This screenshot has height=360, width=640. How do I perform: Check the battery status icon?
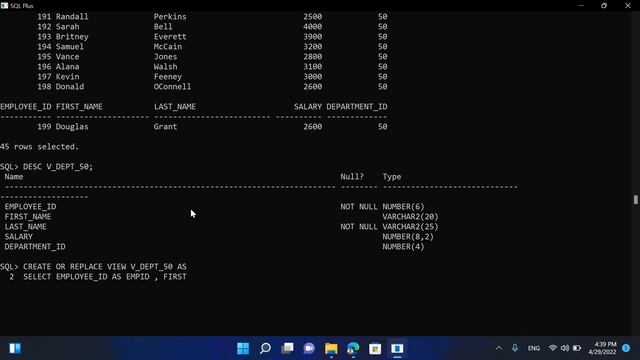577,348
